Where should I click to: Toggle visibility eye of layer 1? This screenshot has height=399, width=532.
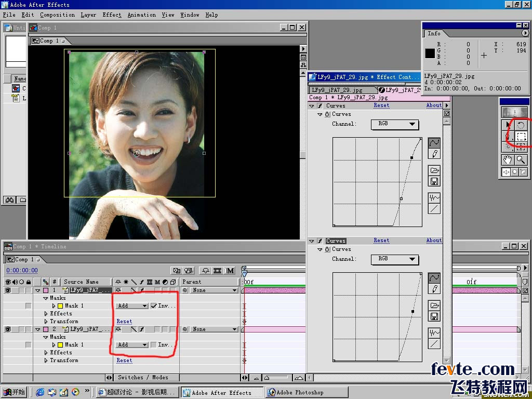point(8,290)
